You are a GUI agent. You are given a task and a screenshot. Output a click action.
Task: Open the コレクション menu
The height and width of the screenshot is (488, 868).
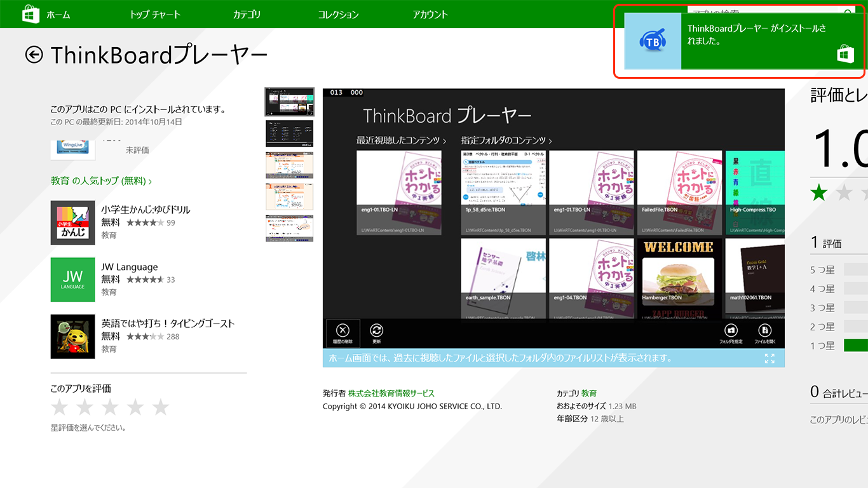[x=338, y=15]
